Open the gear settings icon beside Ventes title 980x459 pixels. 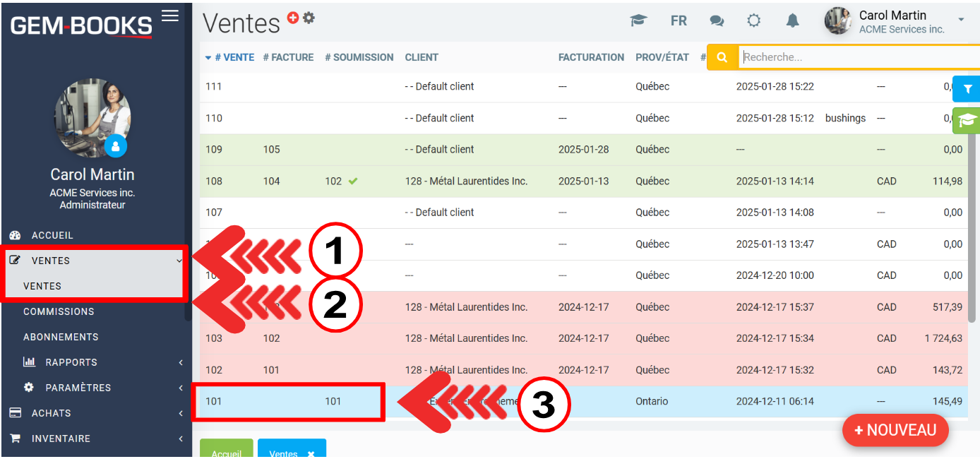click(309, 18)
